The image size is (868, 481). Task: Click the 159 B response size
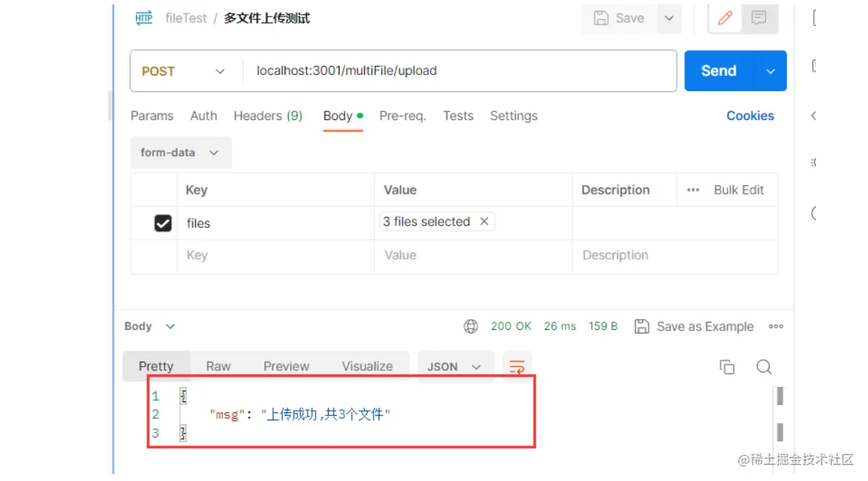(x=603, y=327)
